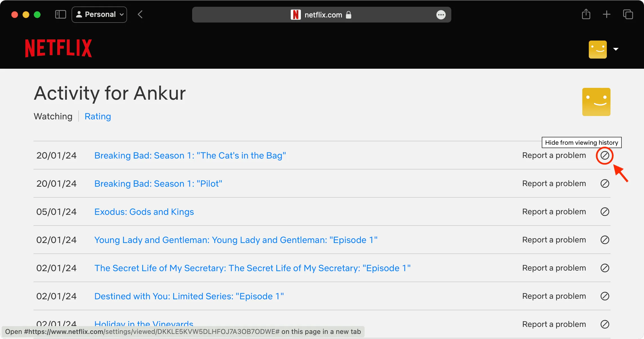Viewport: 644px width, 339px height.
Task: Click Report a problem for Exodus: Gods and Kings
Action: pyautogui.click(x=554, y=212)
